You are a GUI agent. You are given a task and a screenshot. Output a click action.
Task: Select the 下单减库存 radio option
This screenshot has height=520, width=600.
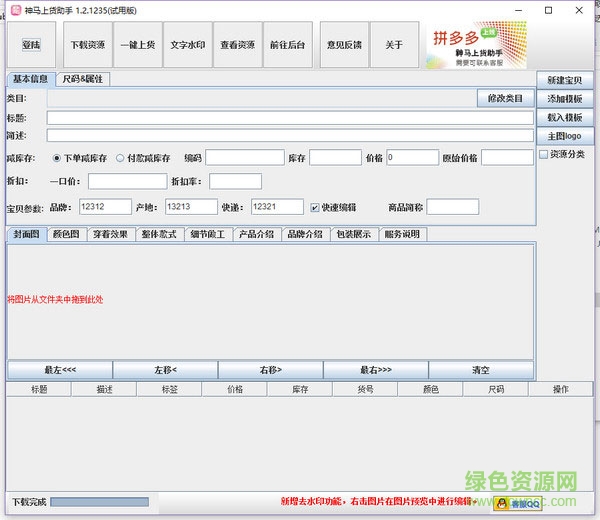point(57,158)
